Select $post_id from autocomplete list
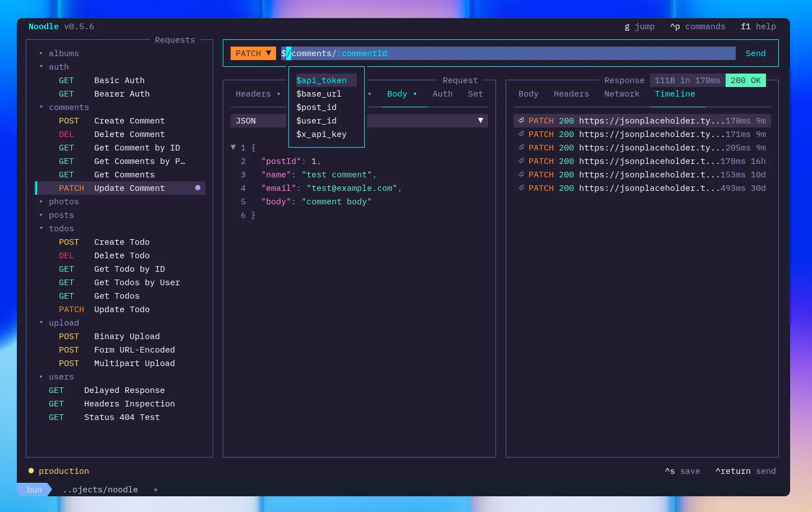The width and height of the screenshot is (812, 512). pyautogui.click(x=327, y=107)
